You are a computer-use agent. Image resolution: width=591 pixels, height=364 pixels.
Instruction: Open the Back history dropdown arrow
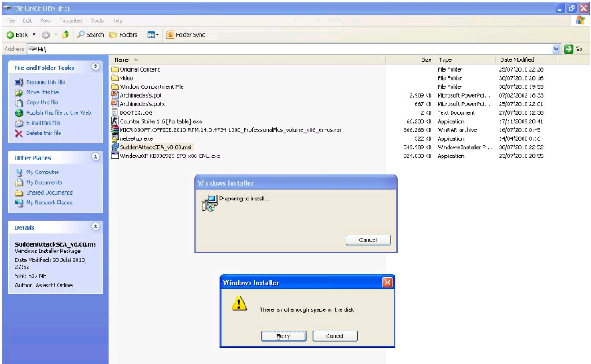coord(34,35)
